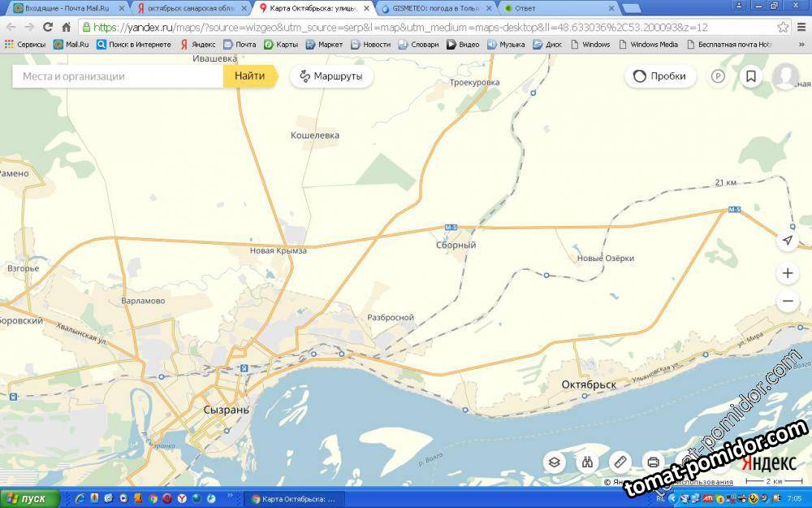Select the ruler distance measurement tool
Screen dimensions: 812x508
tap(620, 462)
